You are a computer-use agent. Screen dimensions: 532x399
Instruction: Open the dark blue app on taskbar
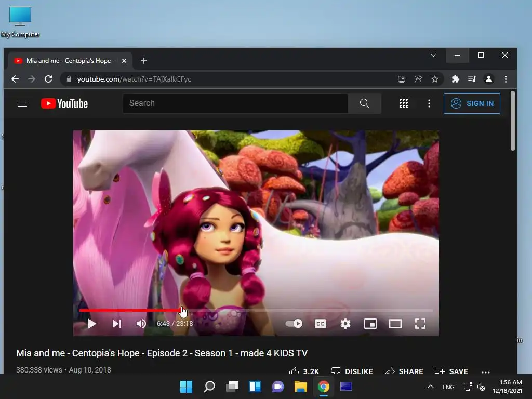click(x=347, y=387)
